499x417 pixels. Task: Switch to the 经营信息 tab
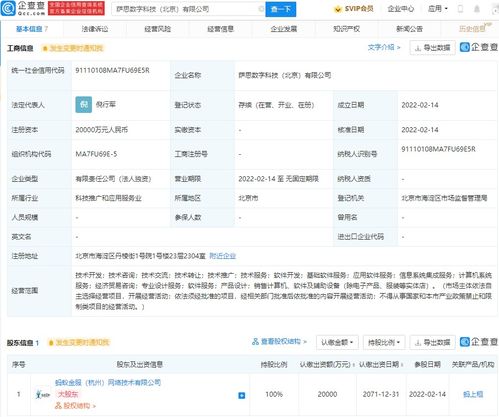(220, 29)
